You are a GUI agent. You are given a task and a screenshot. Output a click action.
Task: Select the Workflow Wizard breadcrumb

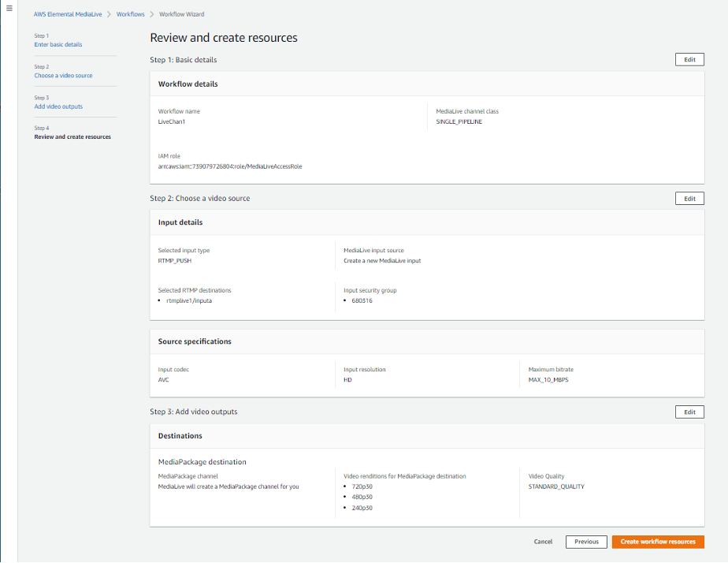[x=180, y=13]
